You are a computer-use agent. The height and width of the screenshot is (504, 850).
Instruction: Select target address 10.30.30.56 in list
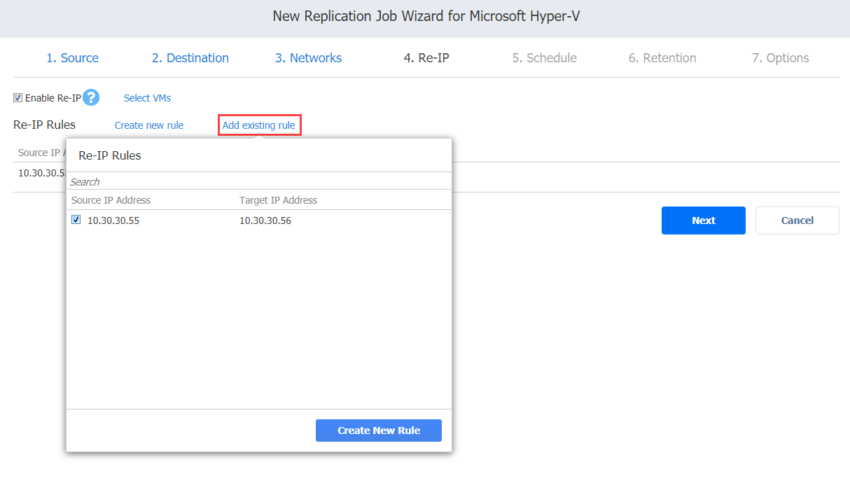click(265, 220)
